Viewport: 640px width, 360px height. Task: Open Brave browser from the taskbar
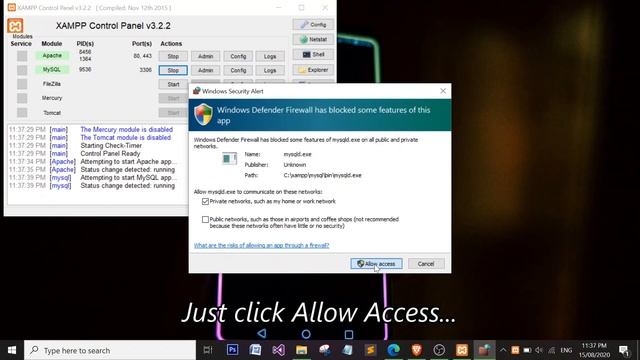416,350
